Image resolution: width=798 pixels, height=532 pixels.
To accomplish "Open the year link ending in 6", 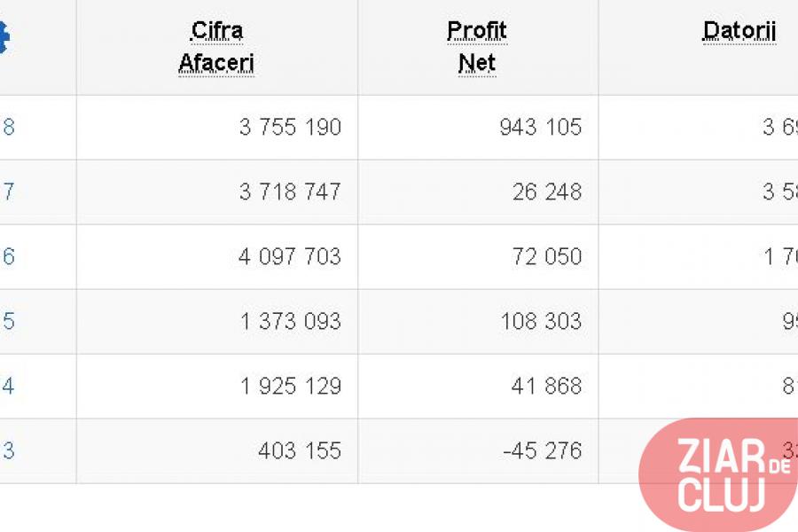I will tap(8, 256).
